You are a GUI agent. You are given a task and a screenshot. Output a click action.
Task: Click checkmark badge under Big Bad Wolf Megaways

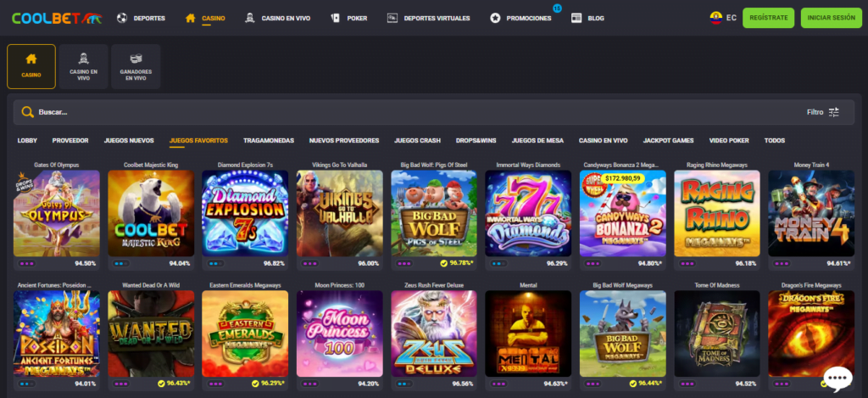632,384
